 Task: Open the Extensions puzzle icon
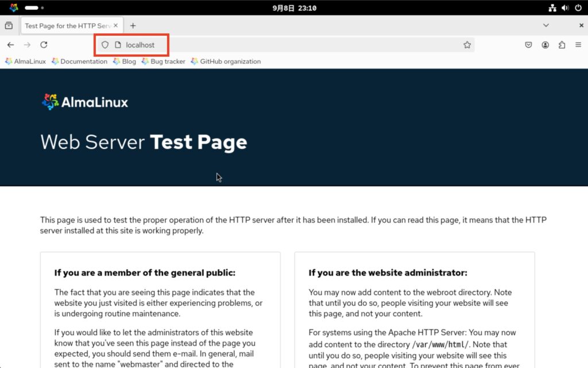tap(562, 45)
